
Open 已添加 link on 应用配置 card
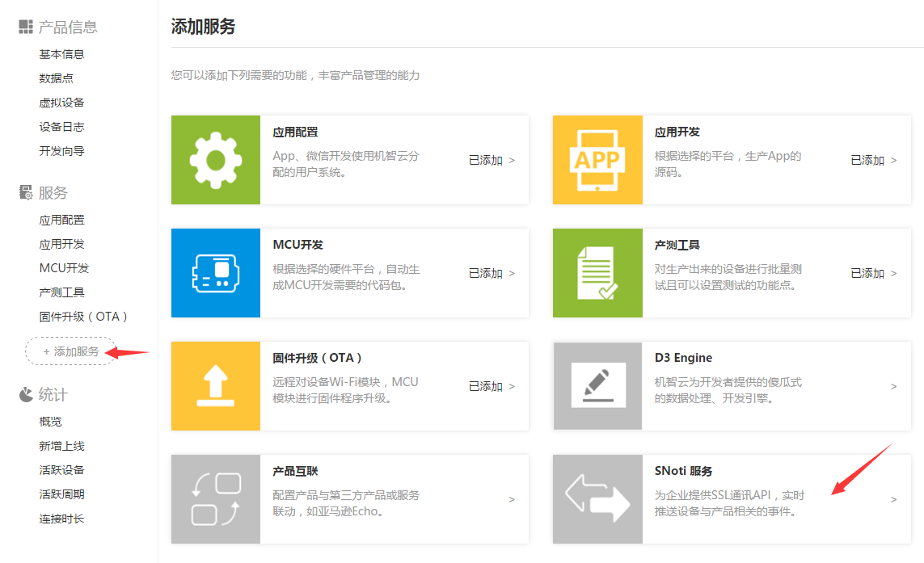[491, 160]
